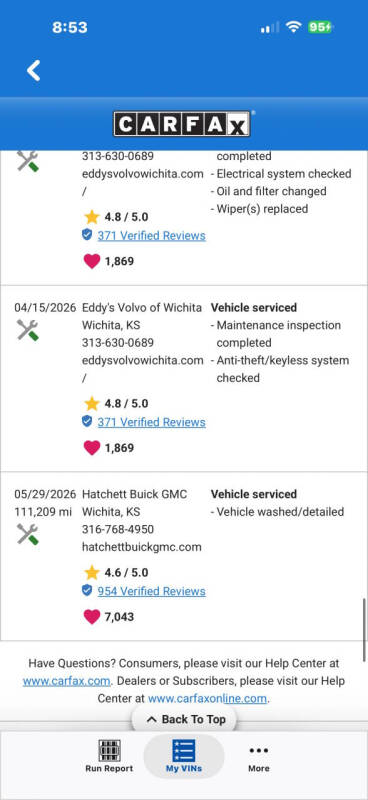Open 371 Verified Reviews in 04/15/2026 entry
Viewport: 368px width, 800px height.
pos(152,422)
